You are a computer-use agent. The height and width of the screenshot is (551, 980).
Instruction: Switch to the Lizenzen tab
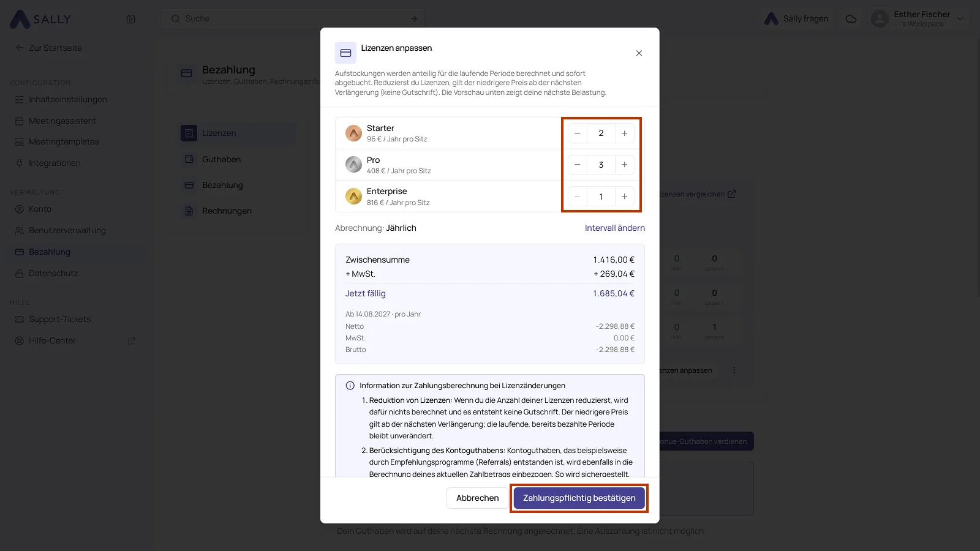click(238, 133)
